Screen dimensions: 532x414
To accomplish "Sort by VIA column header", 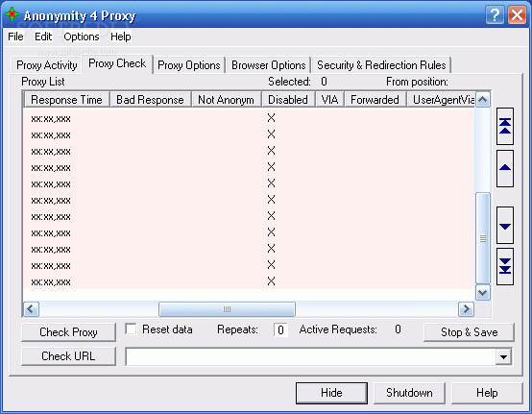I will tap(329, 100).
